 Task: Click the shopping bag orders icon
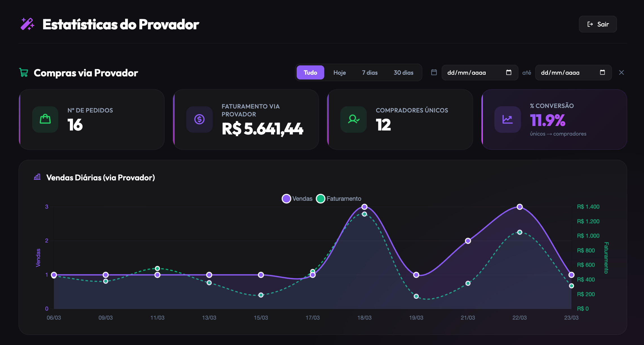tap(45, 119)
